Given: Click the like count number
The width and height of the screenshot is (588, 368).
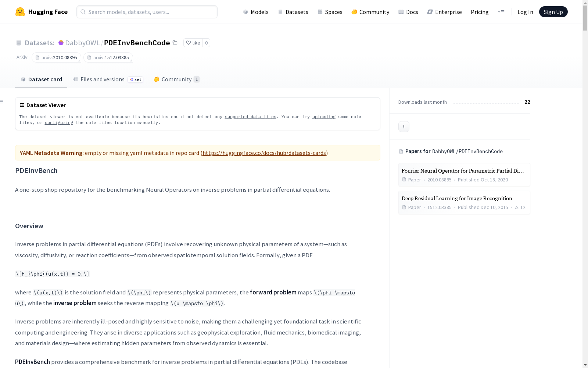Looking at the screenshot, I should (x=207, y=43).
